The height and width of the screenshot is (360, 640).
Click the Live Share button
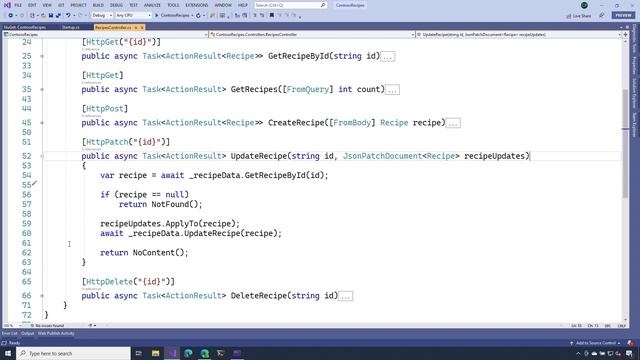tap(579, 16)
